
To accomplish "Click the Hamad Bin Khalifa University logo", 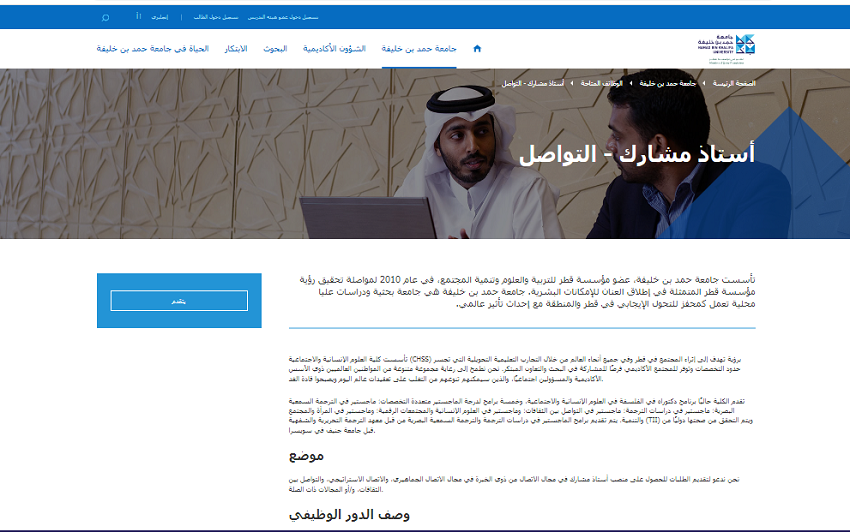I will [726, 47].
